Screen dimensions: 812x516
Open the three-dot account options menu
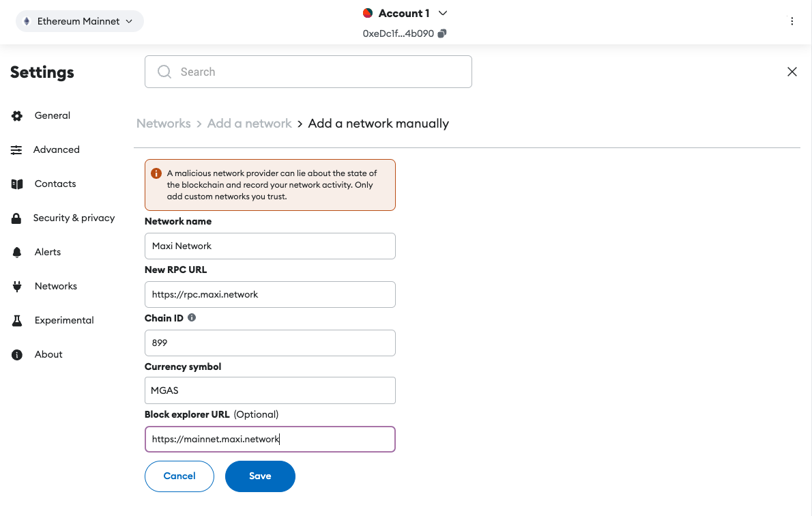pos(792,21)
